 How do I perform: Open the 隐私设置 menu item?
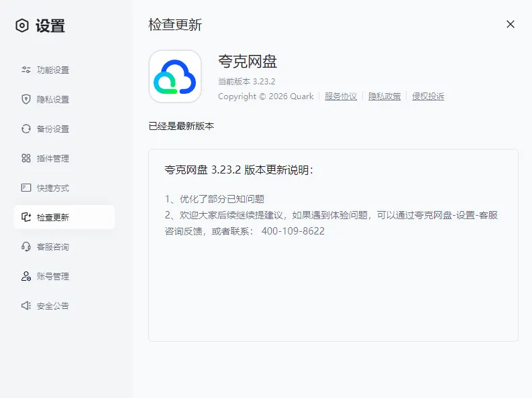click(64, 99)
